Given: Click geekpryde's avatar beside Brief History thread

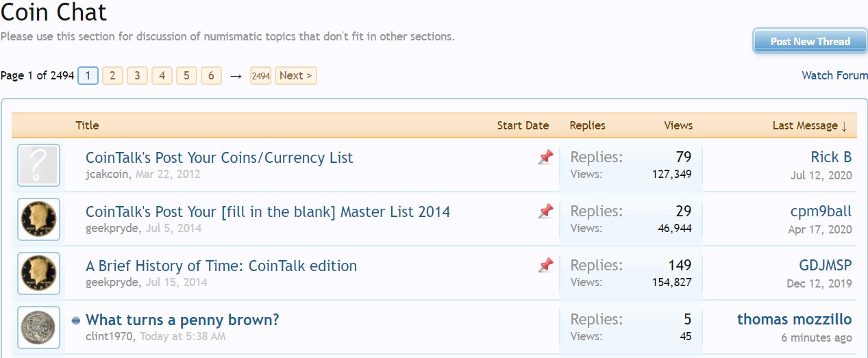Looking at the screenshot, I should (x=38, y=274).
